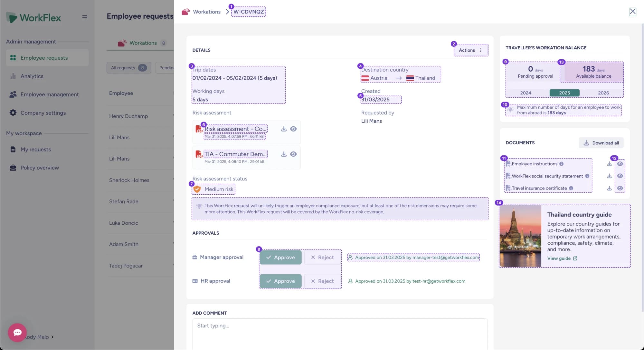The height and width of the screenshot is (350, 644).
Task: Approve the HR approval
Action: coord(281,281)
